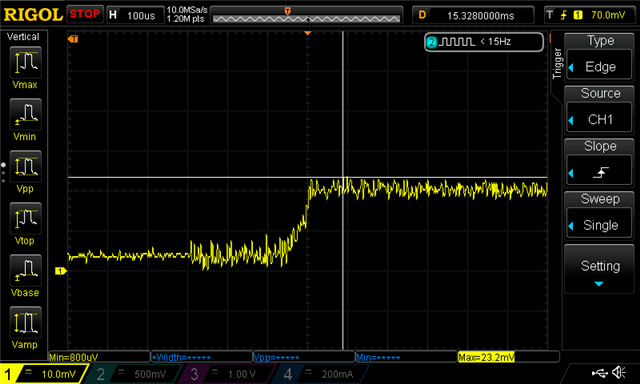
Task: Expand the trigger Setting submenu
Action: coord(599,269)
